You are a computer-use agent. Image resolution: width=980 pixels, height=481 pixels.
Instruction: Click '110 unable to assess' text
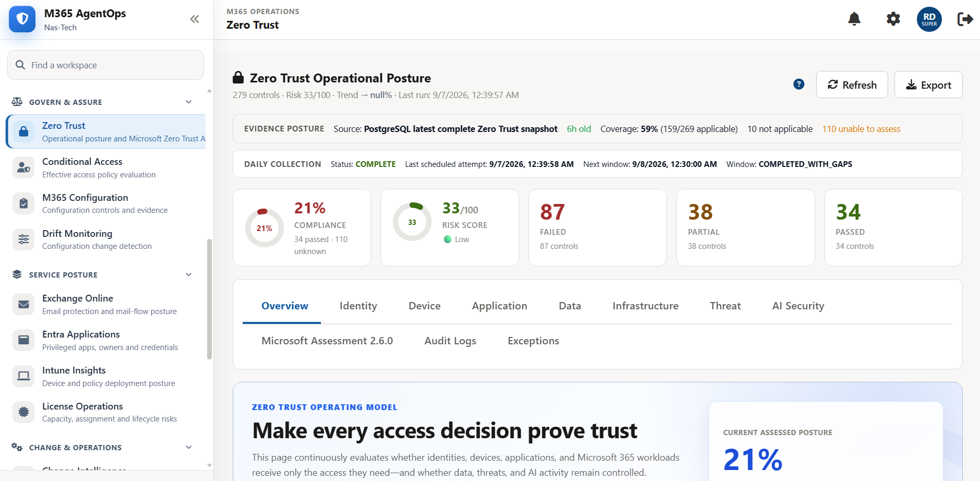(861, 129)
